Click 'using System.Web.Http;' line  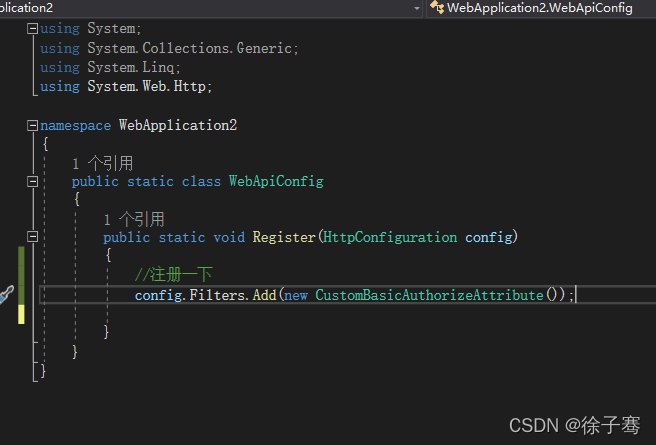pyautogui.click(x=126, y=87)
